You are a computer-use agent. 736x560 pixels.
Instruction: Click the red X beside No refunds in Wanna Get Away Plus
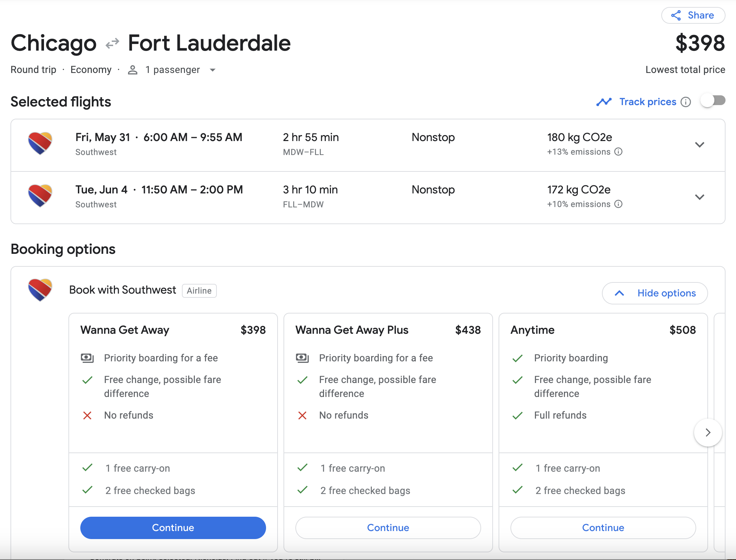click(302, 415)
